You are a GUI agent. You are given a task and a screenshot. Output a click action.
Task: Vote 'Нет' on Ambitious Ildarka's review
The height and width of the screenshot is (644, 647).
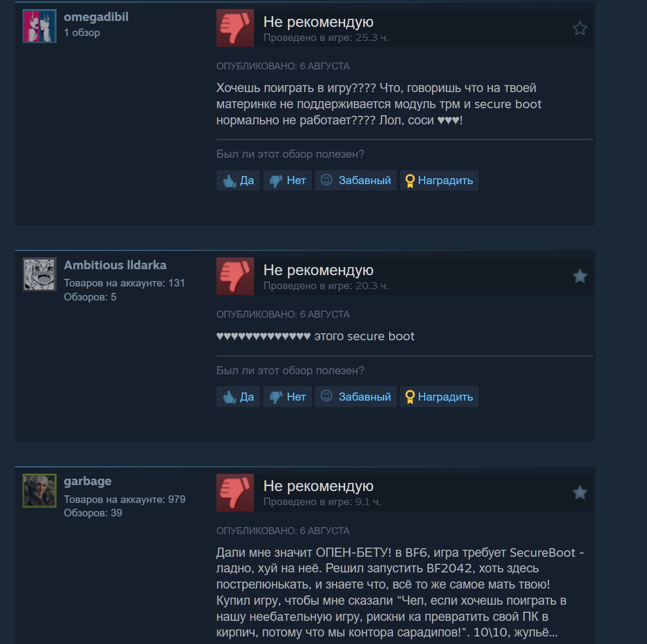(287, 397)
